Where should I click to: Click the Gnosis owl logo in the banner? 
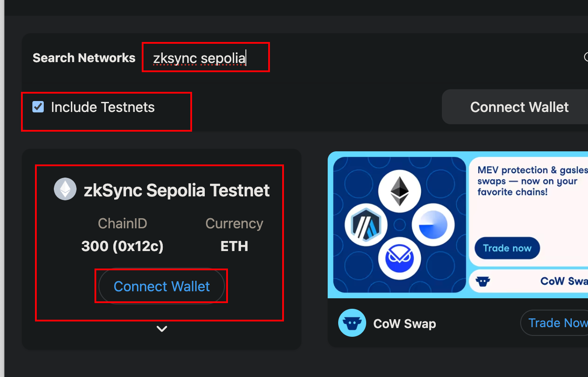tap(399, 259)
